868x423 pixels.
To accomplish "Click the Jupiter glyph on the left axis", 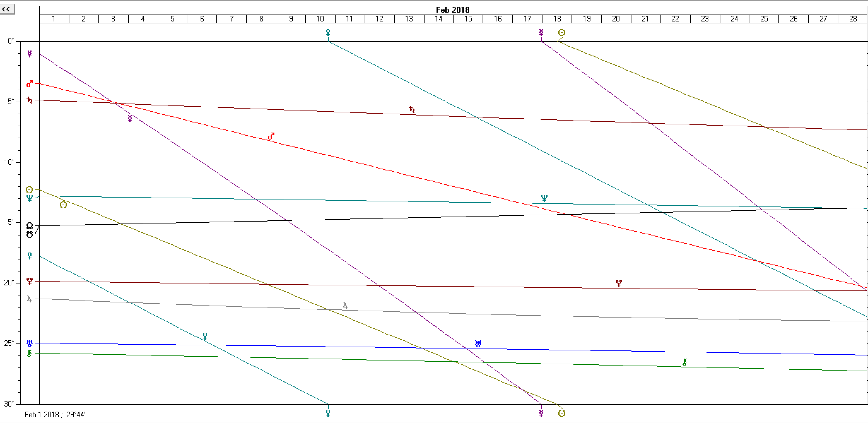I will pyautogui.click(x=30, y=299).
